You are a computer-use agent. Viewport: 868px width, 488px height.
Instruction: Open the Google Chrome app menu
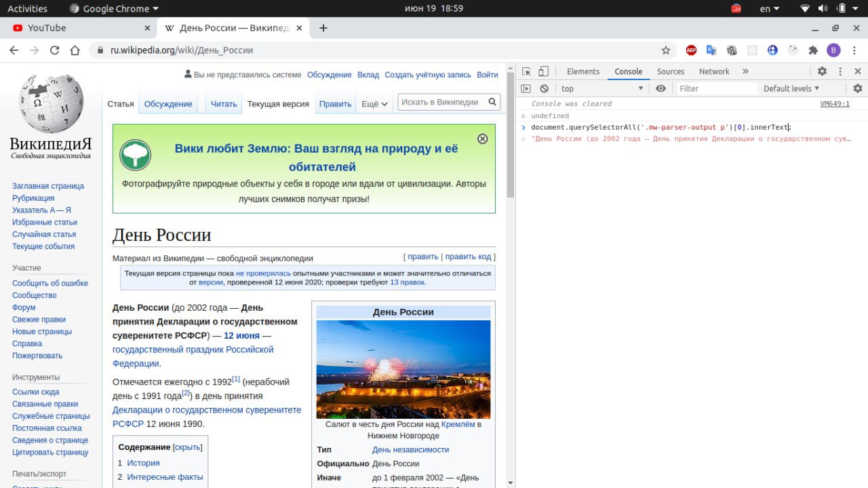point(115,9)
